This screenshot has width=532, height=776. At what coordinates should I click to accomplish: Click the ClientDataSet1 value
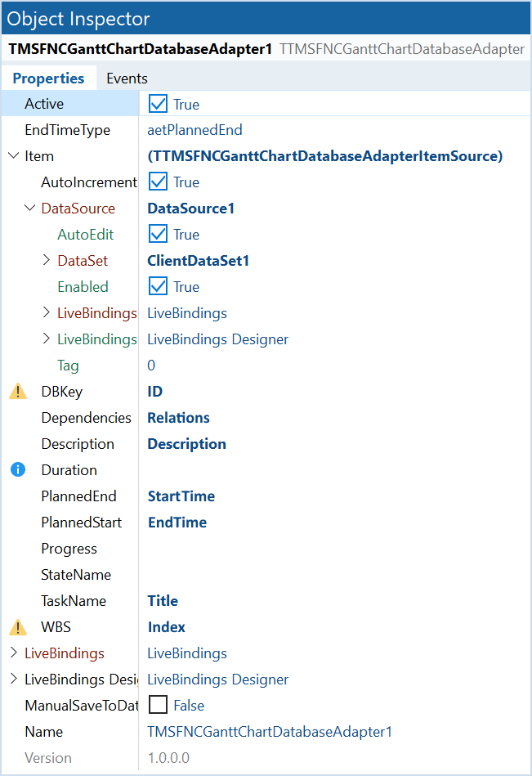(199, 261)
